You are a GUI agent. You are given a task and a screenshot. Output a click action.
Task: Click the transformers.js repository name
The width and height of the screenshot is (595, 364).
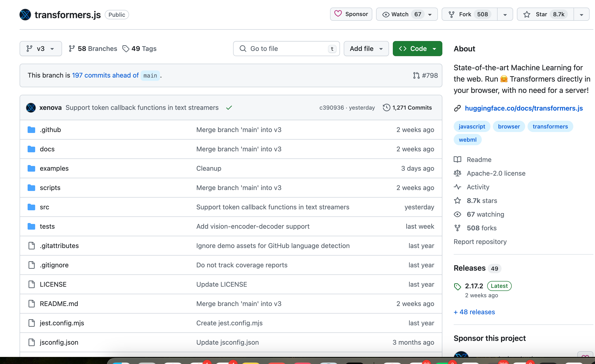click(68, 15)
